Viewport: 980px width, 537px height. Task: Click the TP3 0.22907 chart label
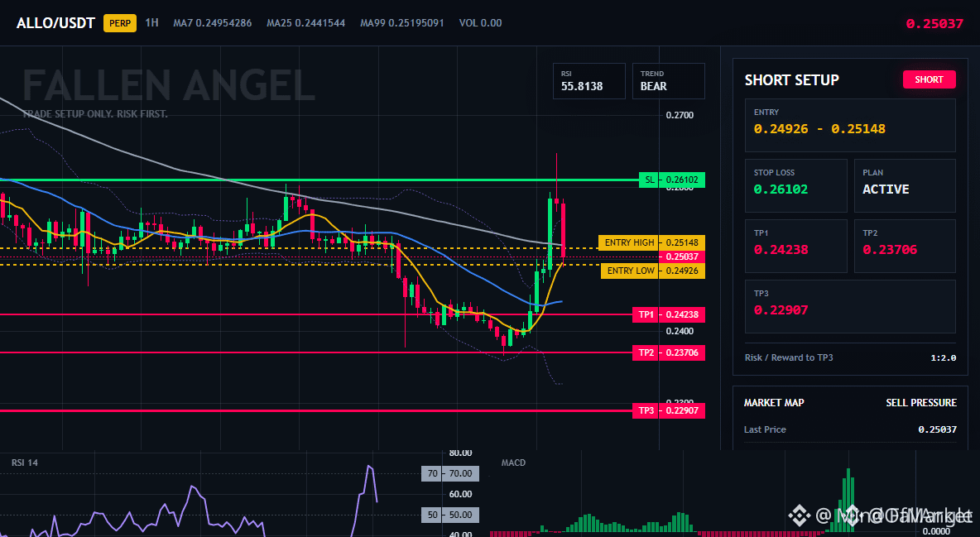click(x=669, y=410)
